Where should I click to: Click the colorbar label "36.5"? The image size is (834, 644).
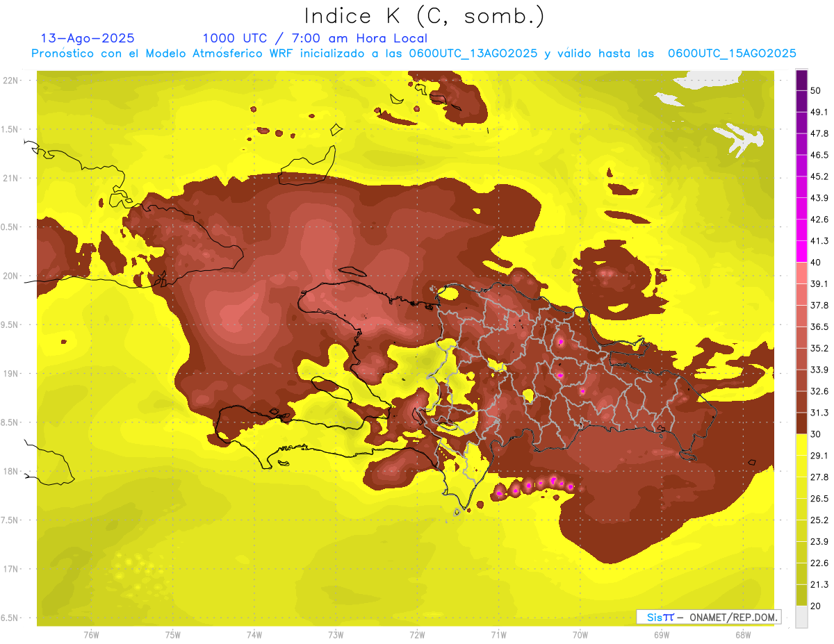click(x=819, y=327)
